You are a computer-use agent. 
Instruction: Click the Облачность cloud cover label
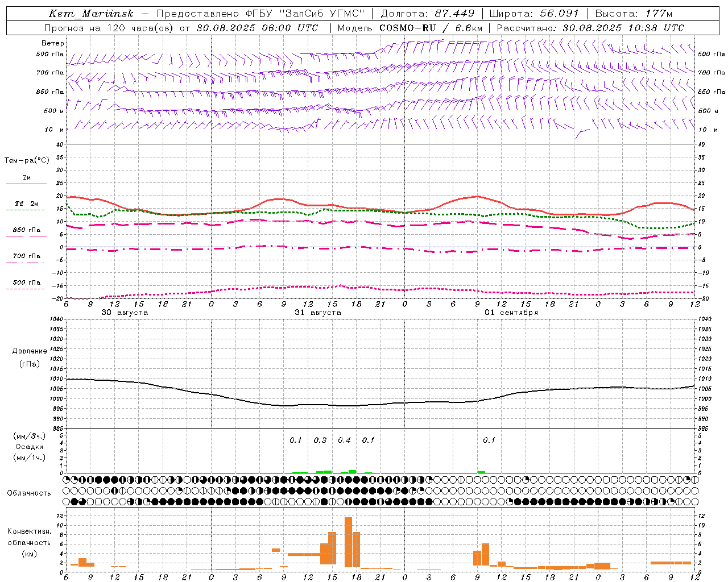click(x=29, y=493)
